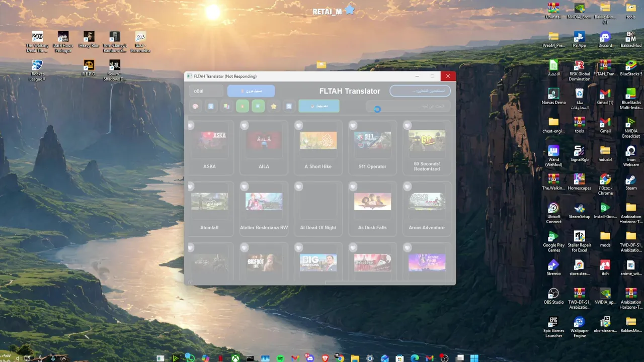This screenshot has width=644, height=362.
Task: Select the NVIDIA Broadcast desktop icon
Action: pyautogui.click(x=631, y=128)
